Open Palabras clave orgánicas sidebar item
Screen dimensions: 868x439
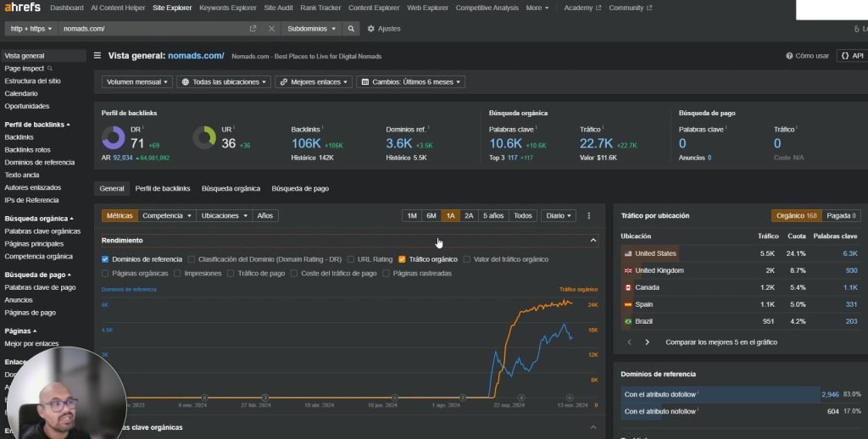42,231
